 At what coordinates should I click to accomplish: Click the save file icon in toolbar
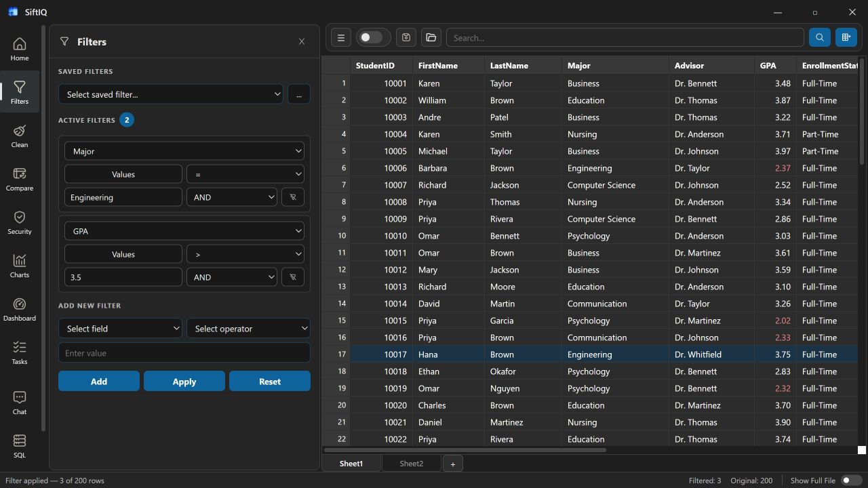click(406, 38)
